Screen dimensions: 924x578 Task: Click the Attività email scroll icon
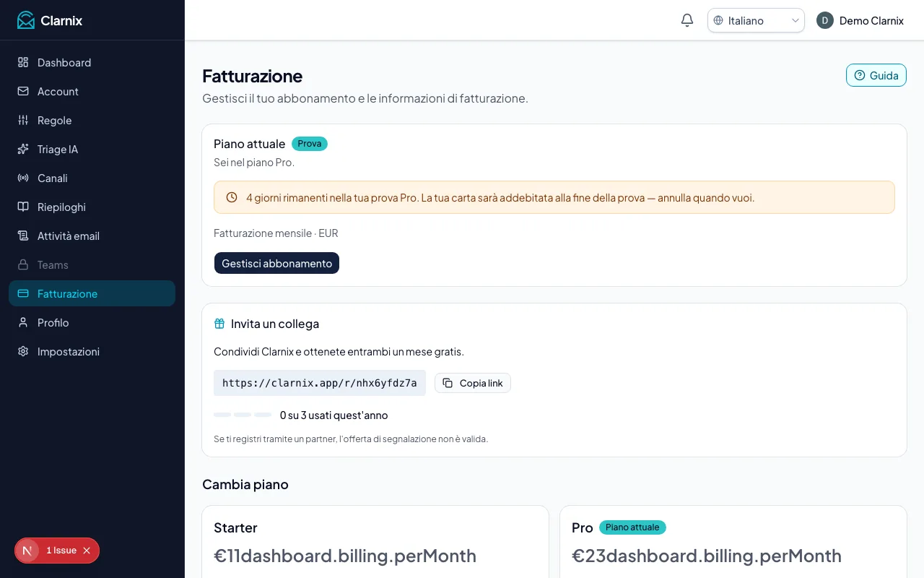pyautogui.click(x=23, y=236)
